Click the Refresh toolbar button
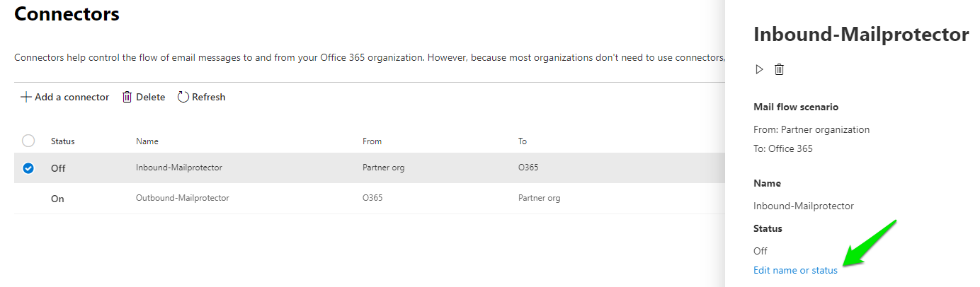The height and width of the screenshot is (287, 980). [201, 97]
